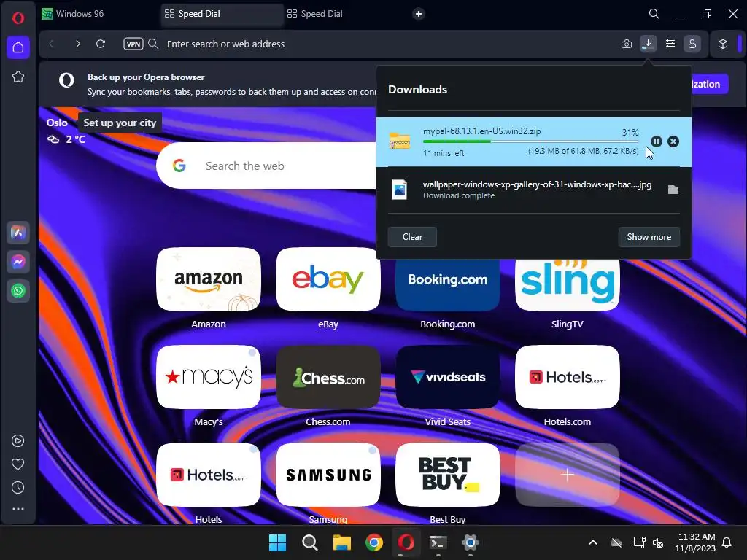Click Show more downloads button
This screenshot has width=747, height=560.
[x=649, y=237]
